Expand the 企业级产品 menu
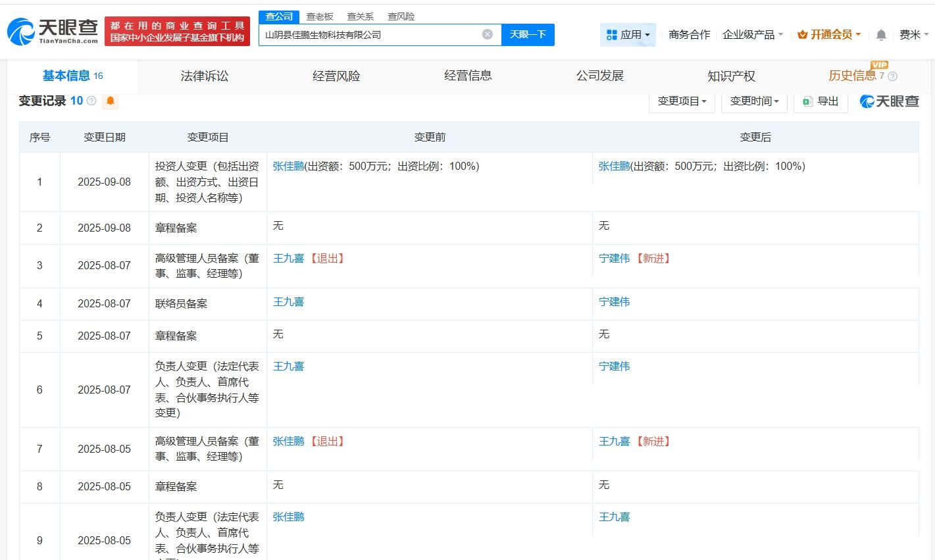This screenshot has width=935, height=560. click(752, 35)
